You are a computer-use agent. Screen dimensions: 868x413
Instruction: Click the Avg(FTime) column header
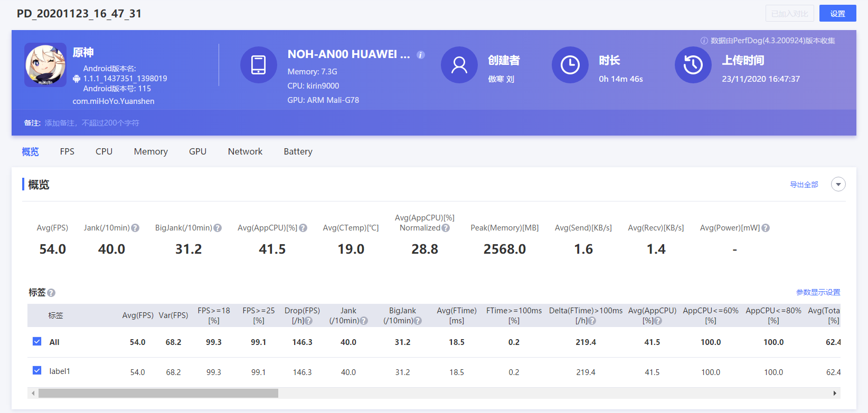point(457,315)
